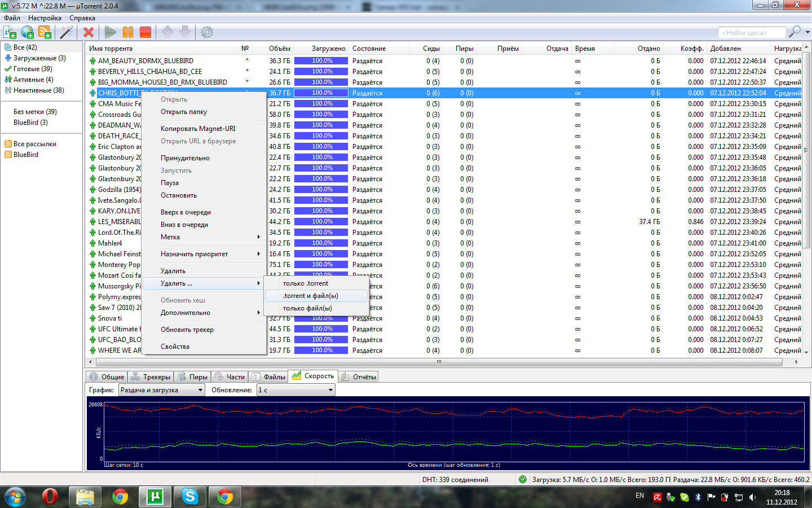Click the Add Torrent toolbar icon
Image resolution: width=812 pixels, height=508 pixels.
click(10, 32)
